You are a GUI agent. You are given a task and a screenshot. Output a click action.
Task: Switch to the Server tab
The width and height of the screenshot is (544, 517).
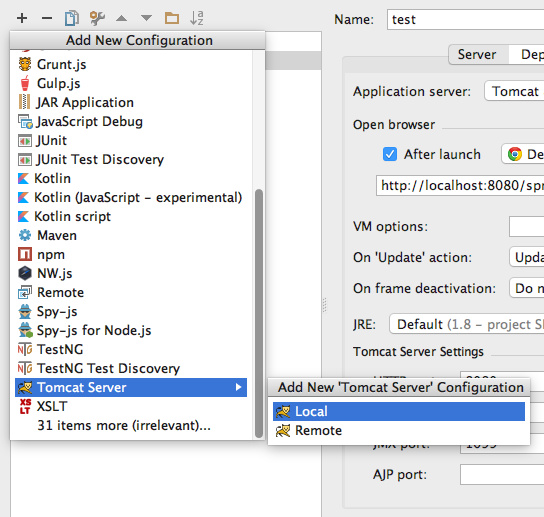[477, 54]
